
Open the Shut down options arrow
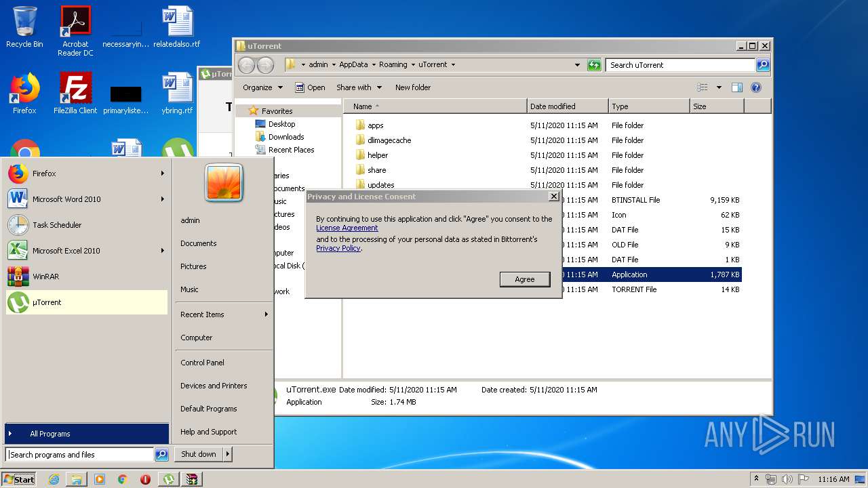pos(228,454)
